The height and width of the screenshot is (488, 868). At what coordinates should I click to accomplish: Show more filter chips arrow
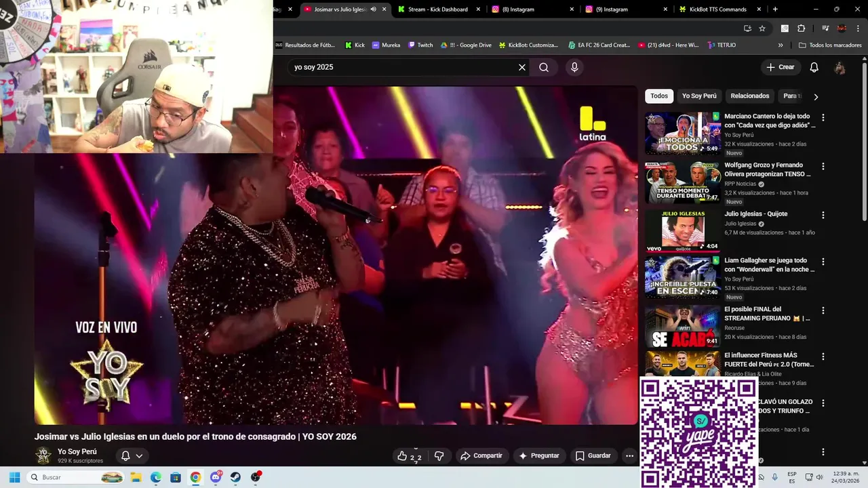click(x=816, y=96)
